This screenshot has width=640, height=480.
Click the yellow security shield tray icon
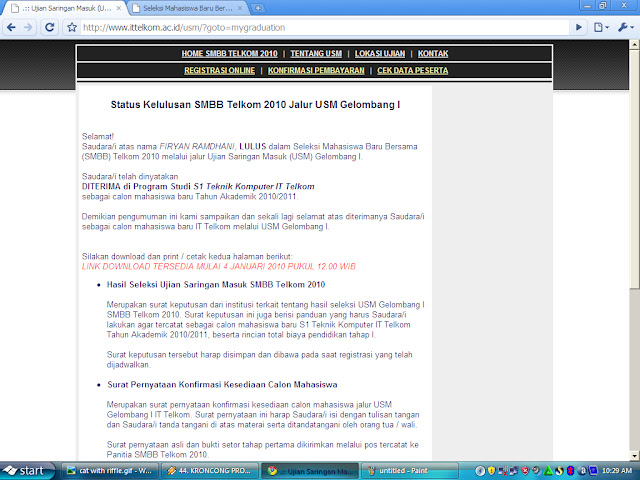[491, 471]
